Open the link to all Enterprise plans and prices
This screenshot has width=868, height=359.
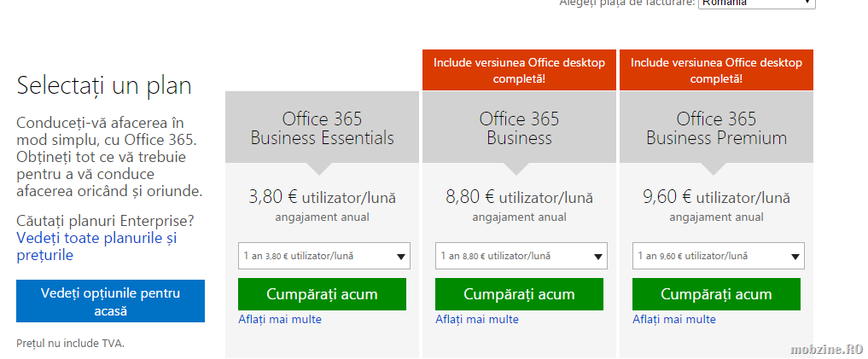[x=96, y=246]
